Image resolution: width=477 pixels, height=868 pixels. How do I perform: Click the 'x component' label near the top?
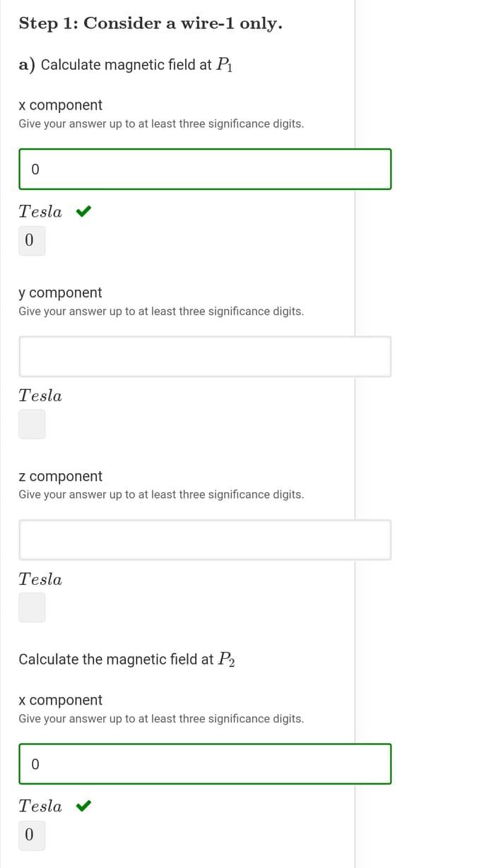click(x=61, y=105)
